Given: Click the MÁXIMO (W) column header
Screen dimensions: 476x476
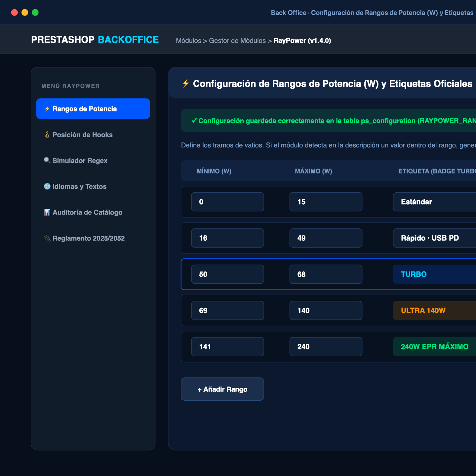Looking at the screenshot, I should (313, 171).
